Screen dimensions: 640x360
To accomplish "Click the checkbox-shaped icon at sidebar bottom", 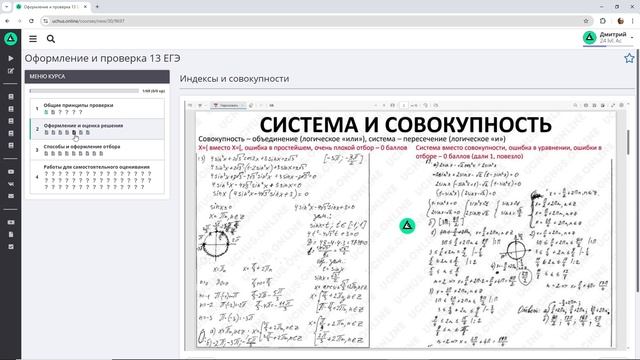I will (x=11, y=247).
